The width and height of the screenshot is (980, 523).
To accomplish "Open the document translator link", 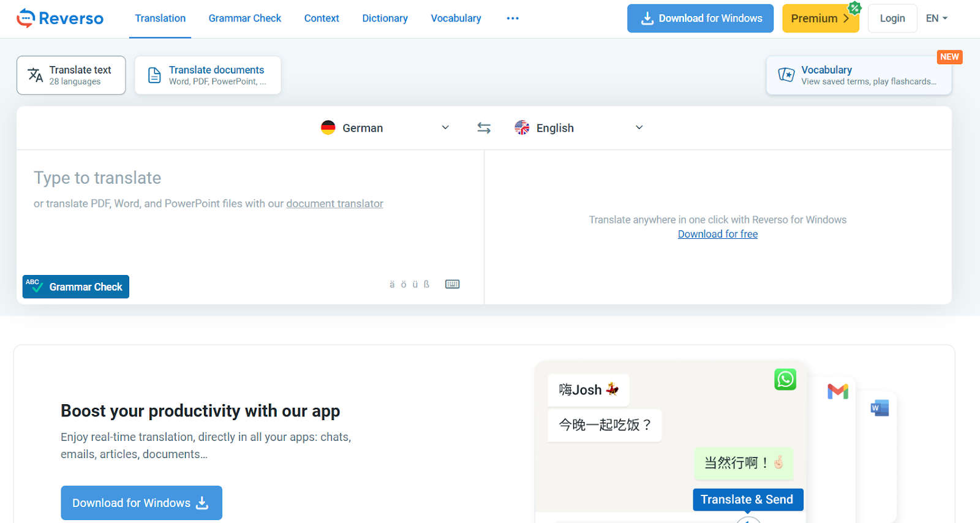I will [334, 203].
